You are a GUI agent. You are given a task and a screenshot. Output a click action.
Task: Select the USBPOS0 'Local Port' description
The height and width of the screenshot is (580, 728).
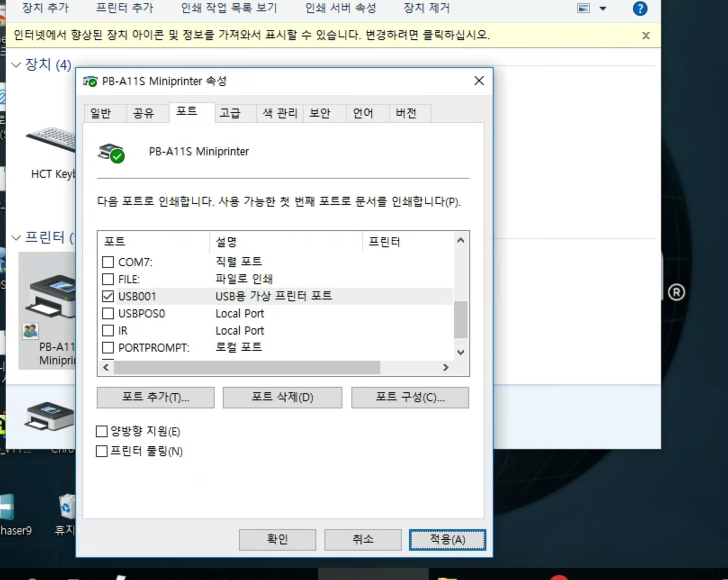(x=240, y=313)
